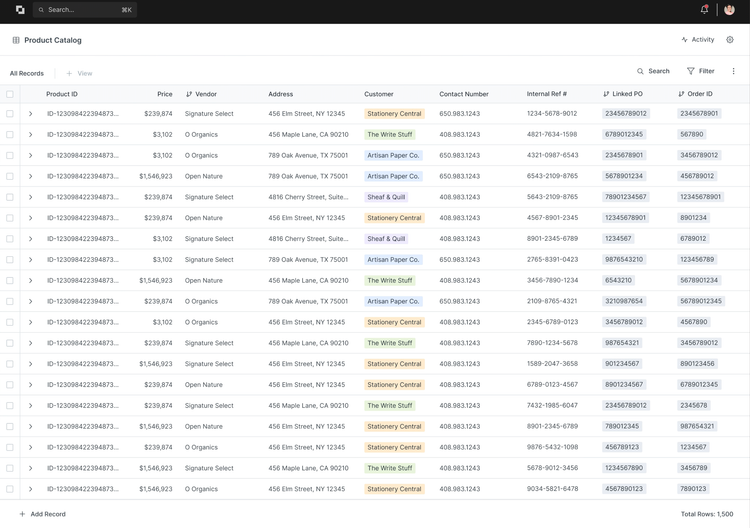
Task: Click Artisan Paper Co. tag in ref 2765-8391-0423 row
Action: pos(393,260)
